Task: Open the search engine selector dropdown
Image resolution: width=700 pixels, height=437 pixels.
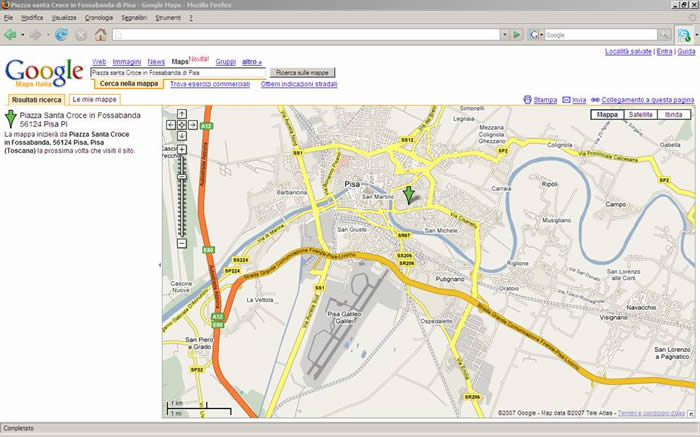Action: point(542,35)
